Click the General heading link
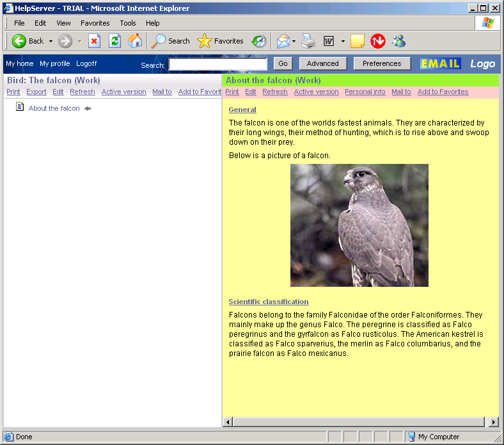 242,109
